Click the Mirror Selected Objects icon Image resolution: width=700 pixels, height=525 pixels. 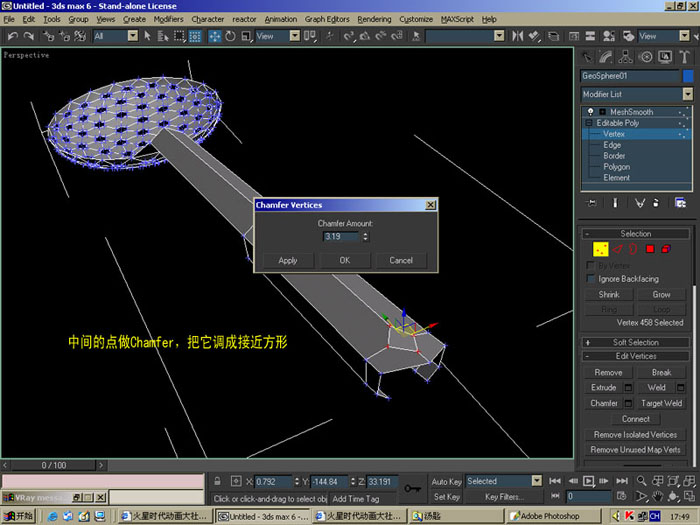pos(517,36)
